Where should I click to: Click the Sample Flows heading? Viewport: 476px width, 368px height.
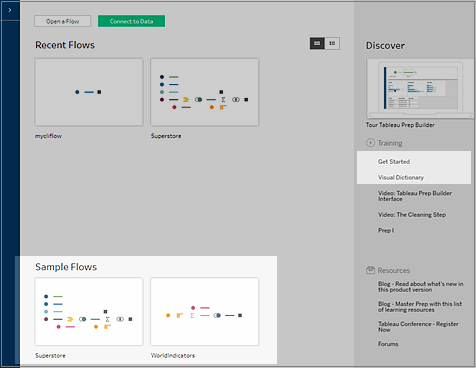(x=66, y=267)
